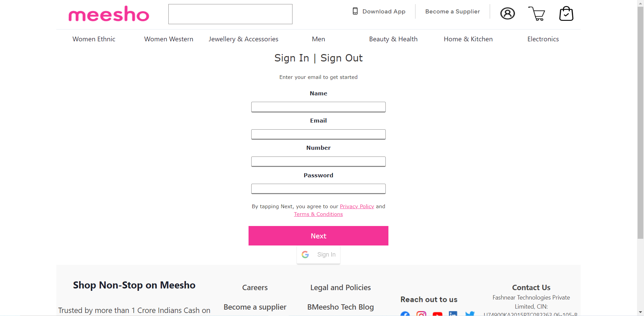
Task: Click the Next button
Action: point(318,236)
